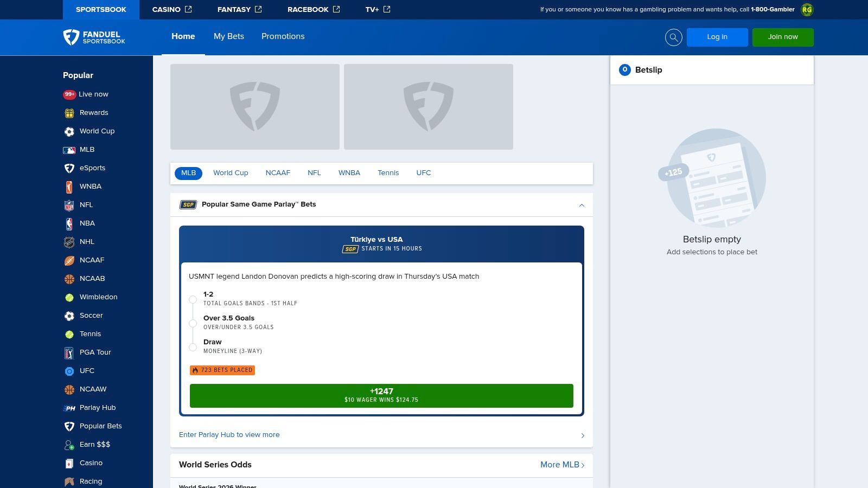Switch to the UFC sport tab
Screen dimensions: 868x488
point(424,173)
